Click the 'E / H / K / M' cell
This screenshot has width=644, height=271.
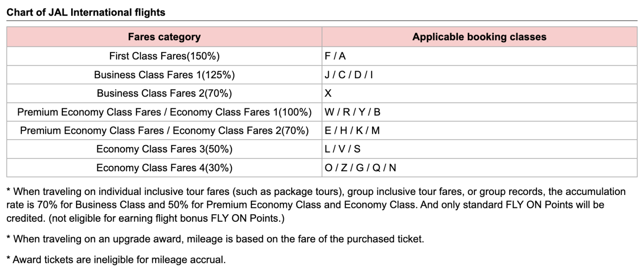tap(352, 131)
